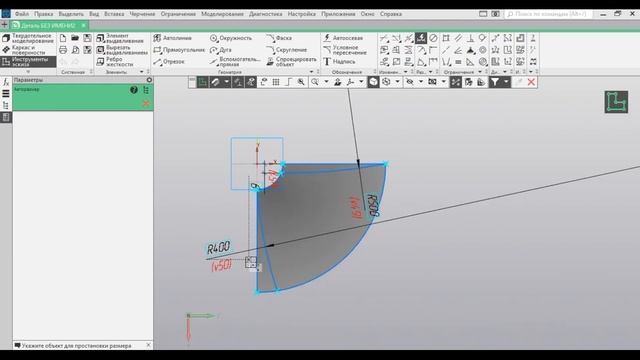Toggle the grid display icon

[x=276, y=82]
